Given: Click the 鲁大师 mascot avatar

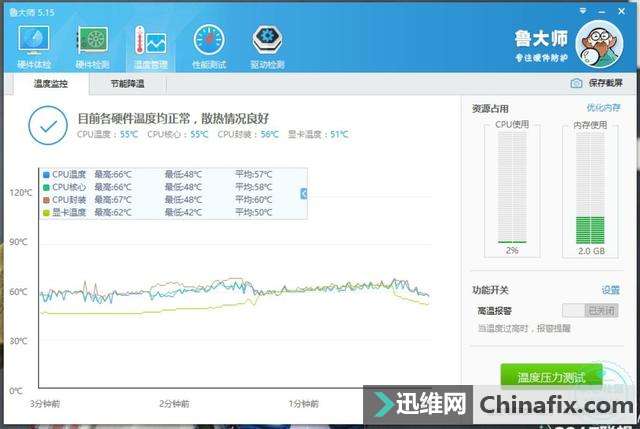Looking at the screenshot, I should click(x=599, y=44).
